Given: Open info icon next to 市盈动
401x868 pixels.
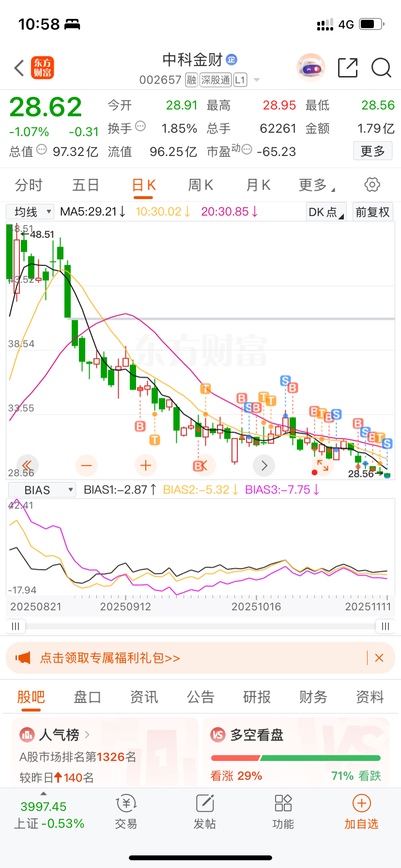Looking at the screenshot, I should (x=247, y=150).
